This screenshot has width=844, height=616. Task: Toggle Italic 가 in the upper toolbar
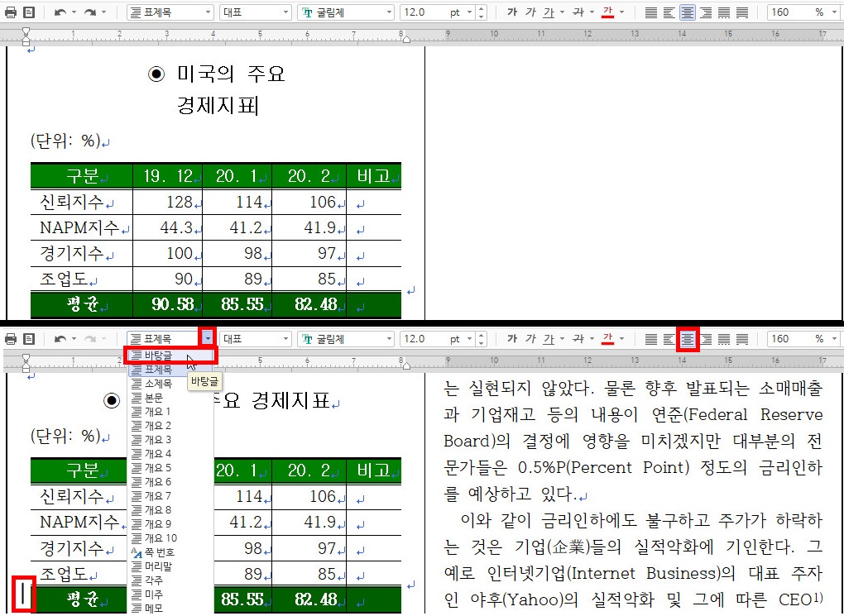(x=530, y=12)
